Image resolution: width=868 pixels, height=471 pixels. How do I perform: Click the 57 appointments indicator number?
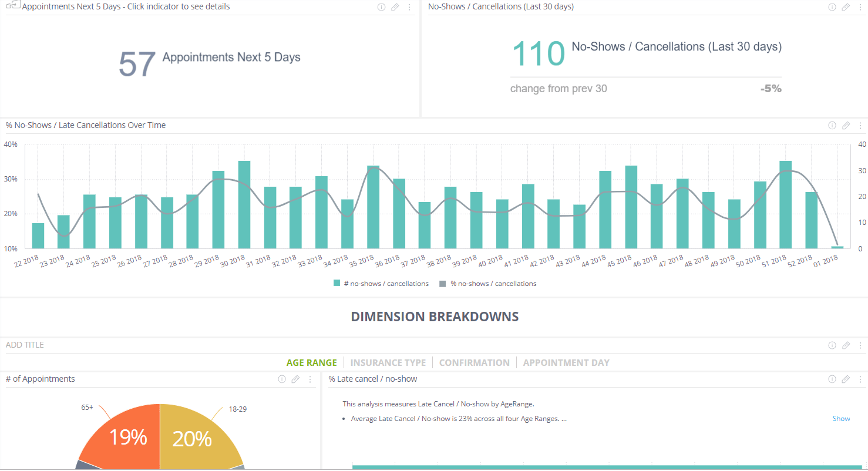(137, 64)
